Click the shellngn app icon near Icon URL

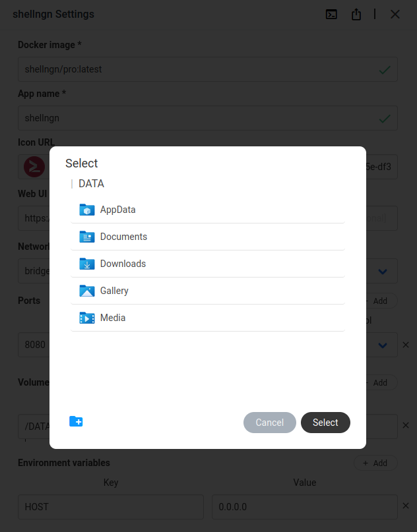point(34,167)
